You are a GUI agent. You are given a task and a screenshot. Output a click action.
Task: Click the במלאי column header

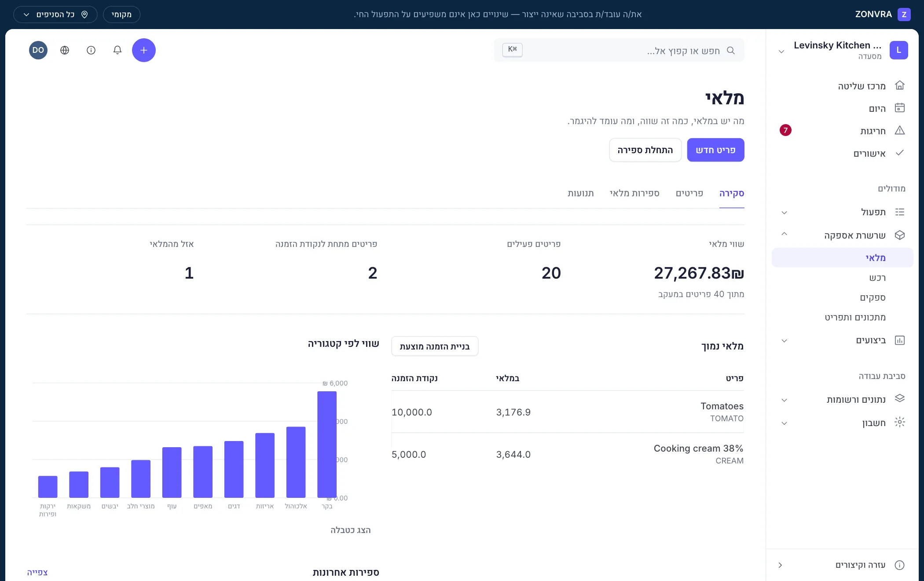click(508, 378)
